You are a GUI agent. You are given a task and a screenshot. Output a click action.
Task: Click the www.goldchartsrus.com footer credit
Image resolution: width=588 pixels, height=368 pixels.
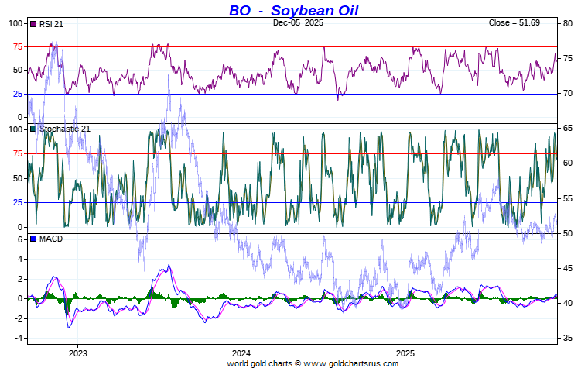[x=350, y=363]
